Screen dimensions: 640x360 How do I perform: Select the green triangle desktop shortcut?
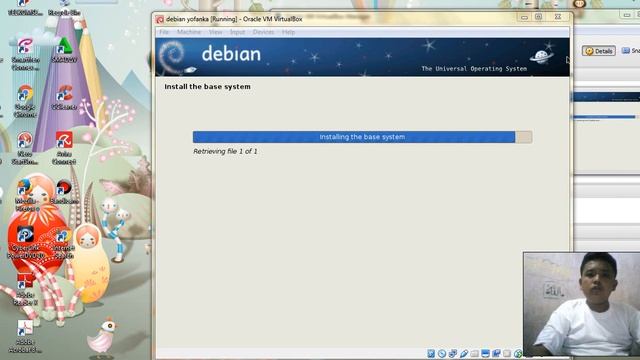point(64,50)
